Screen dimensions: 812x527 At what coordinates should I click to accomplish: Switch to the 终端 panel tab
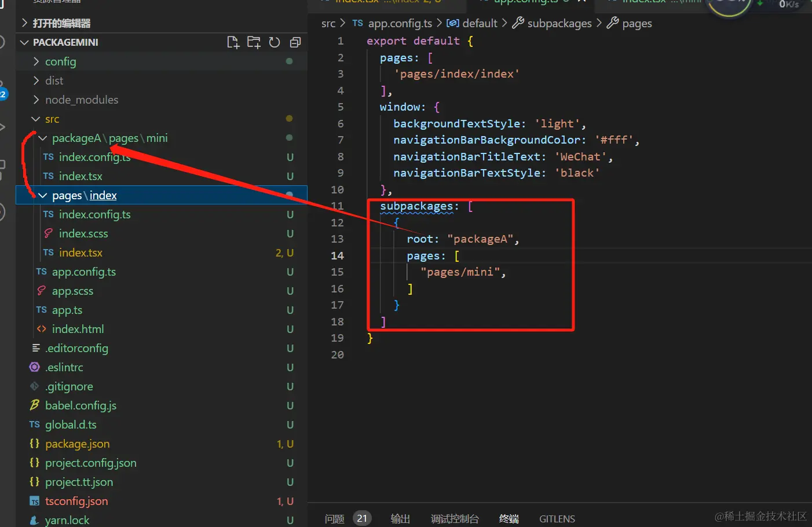point(509,519)
